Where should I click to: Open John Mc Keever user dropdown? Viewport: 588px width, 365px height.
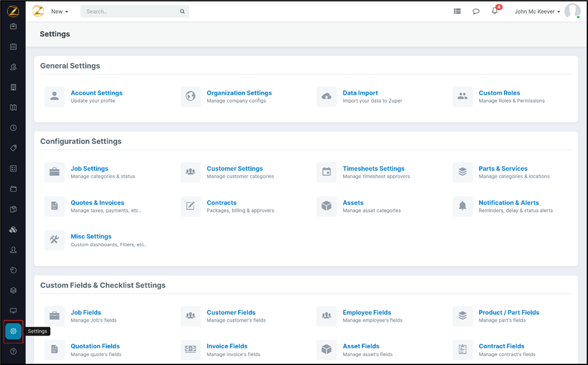[537, 11]
